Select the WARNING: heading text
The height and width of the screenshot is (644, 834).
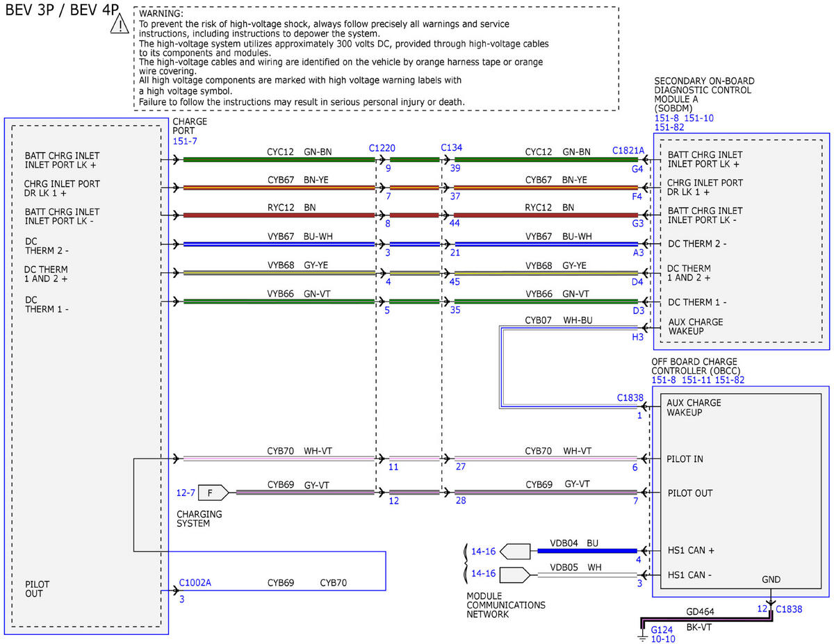click(x=161, y=14)
